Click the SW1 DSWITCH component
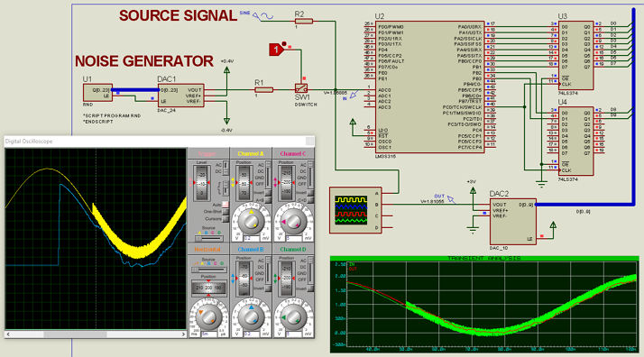644x357 pixels. pyautogui.click(x=301, y=88)
